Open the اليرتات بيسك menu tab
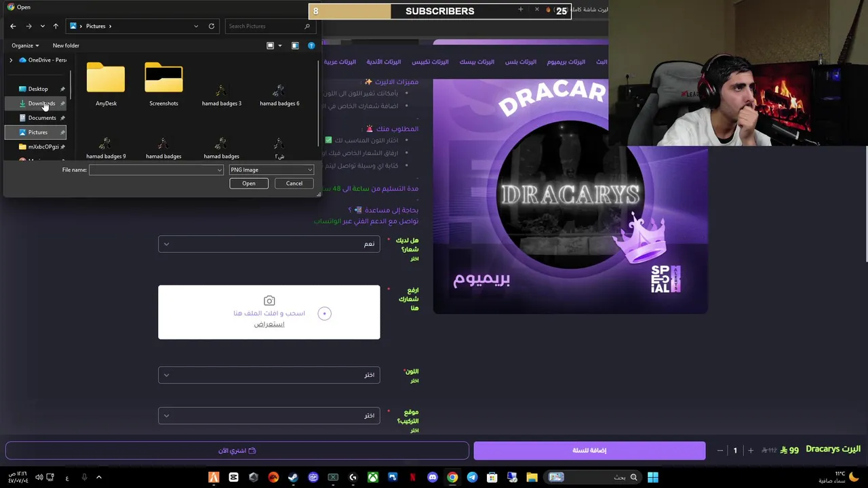The height and width of the screenshot is (488, 868). (x=477, y=62)
